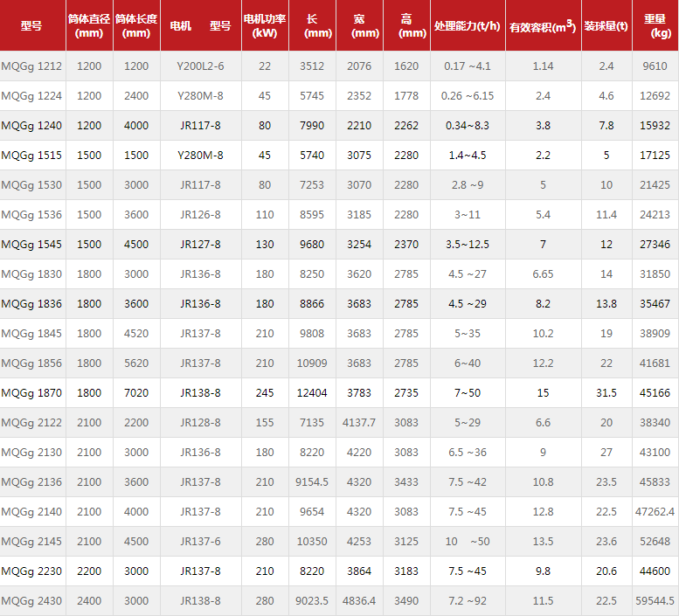This screenshot has width=679, height=616.
Task: Click the capacity range 7.2 ~92
Action: [x=468, y=601]
